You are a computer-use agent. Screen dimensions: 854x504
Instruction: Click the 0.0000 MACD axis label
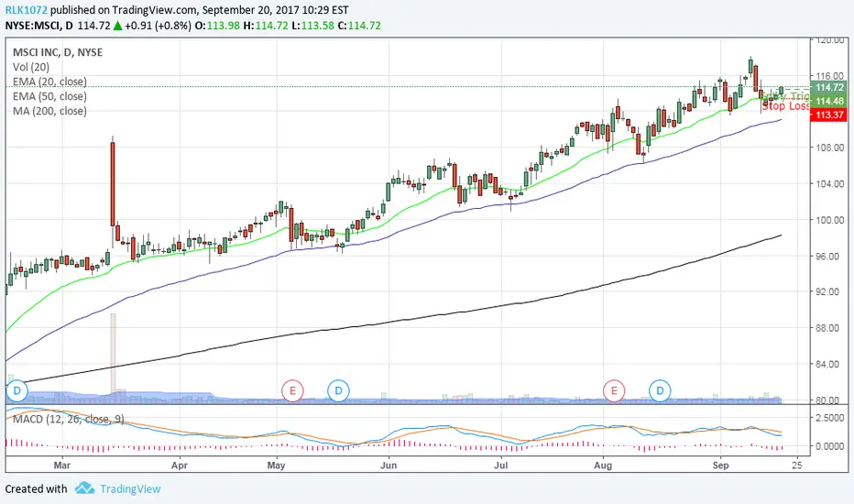coord(831,446)
